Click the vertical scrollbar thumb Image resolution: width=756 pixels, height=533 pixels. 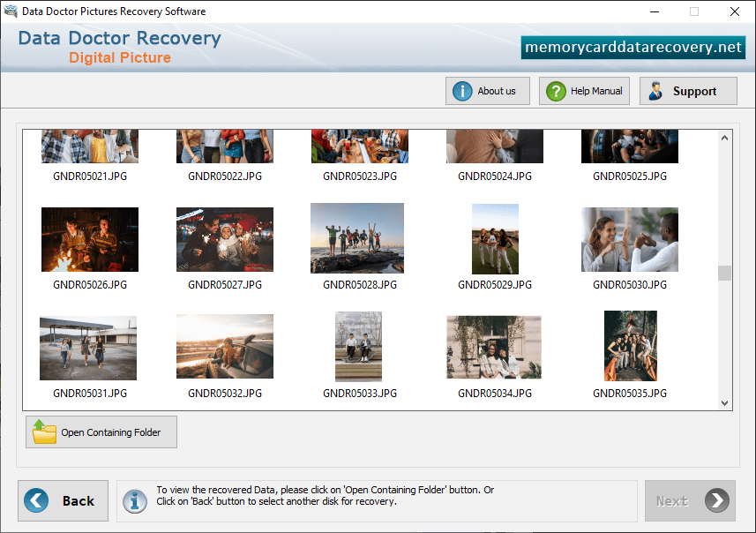(x=724, y=273)
